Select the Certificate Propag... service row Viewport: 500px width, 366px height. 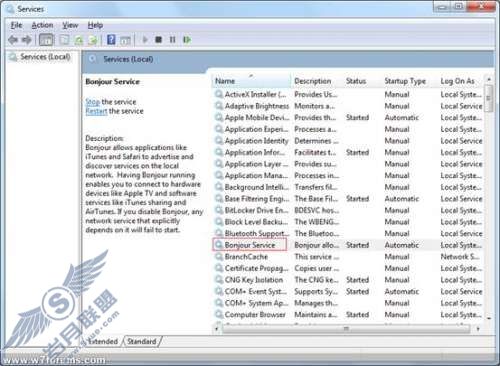(348, 268)
